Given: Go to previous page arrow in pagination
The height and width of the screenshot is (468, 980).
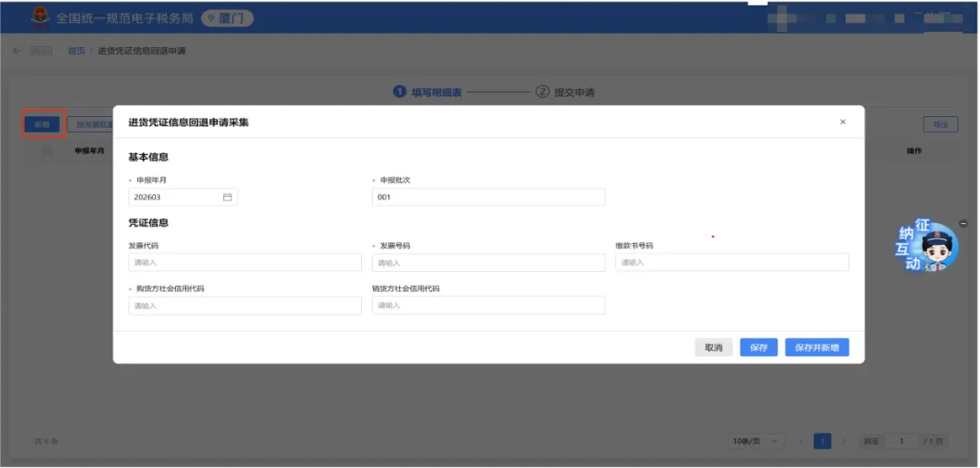Looking at the screenshot, I should [800, 441].
